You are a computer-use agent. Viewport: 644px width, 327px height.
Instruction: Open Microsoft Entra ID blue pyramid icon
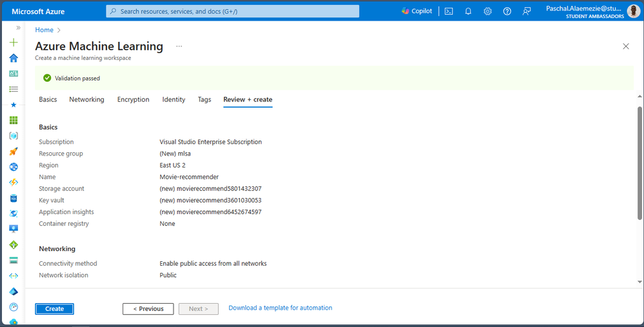click(14, 292)
